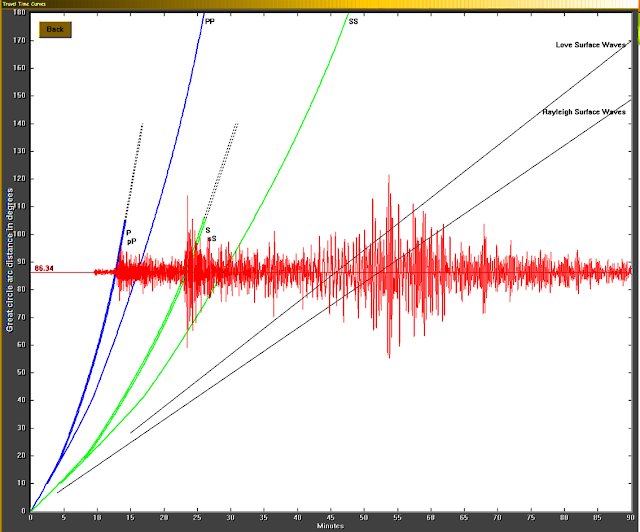Screen dimensions: 640x532
Task: Click the sS phase label
Action: coord(212,238)
